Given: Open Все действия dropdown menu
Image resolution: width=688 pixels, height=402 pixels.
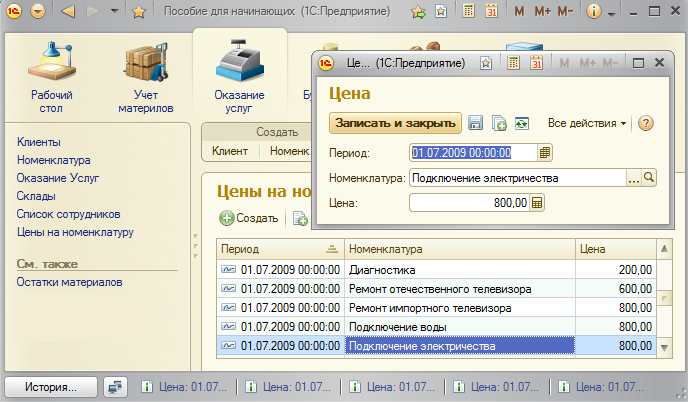Looking at the screenshot, I should [x=587, y=123].
